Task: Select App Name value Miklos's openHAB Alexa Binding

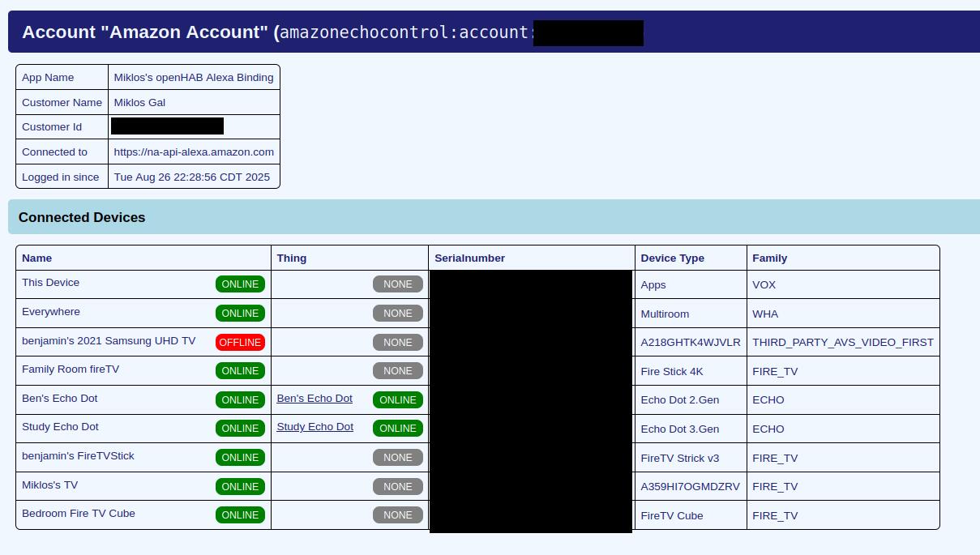Action: click(x=194, y=77)
